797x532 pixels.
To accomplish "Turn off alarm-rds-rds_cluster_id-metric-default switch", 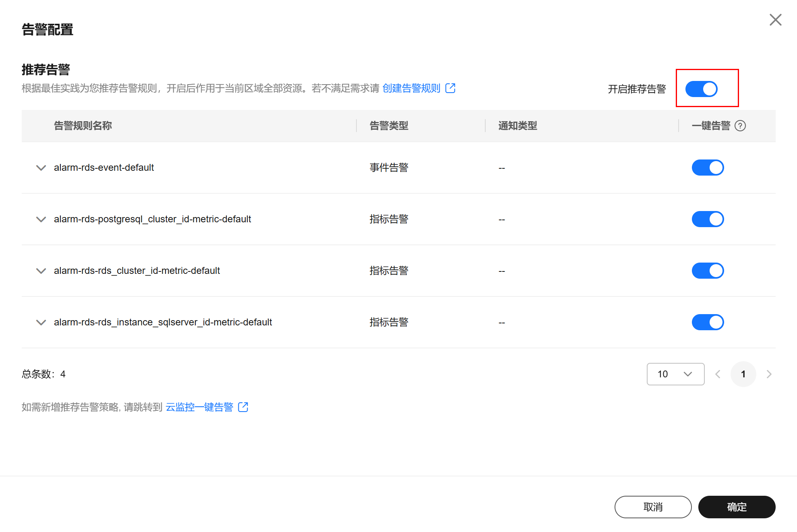I will [708, 271].
